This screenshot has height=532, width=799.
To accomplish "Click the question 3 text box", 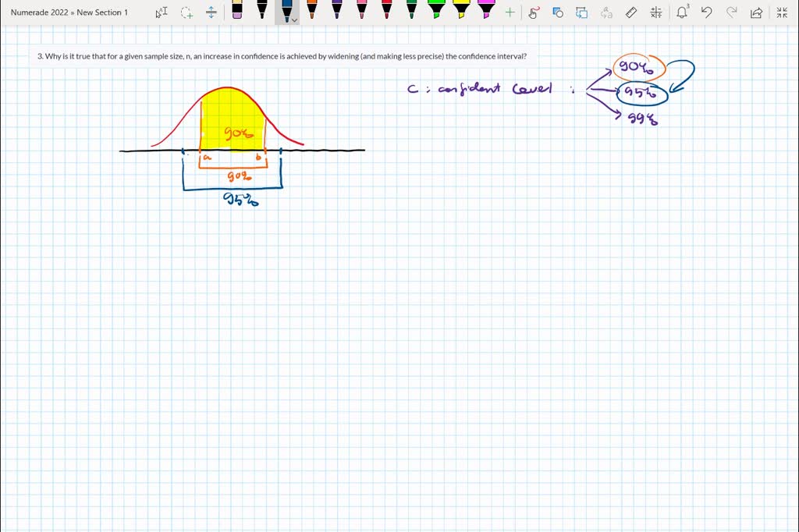I will coord(282,56).
